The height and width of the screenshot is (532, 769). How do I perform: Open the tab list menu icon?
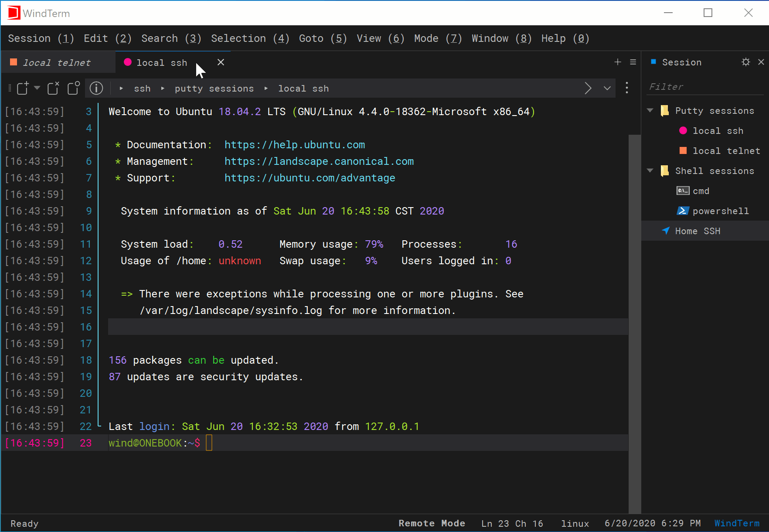point(633,62)
